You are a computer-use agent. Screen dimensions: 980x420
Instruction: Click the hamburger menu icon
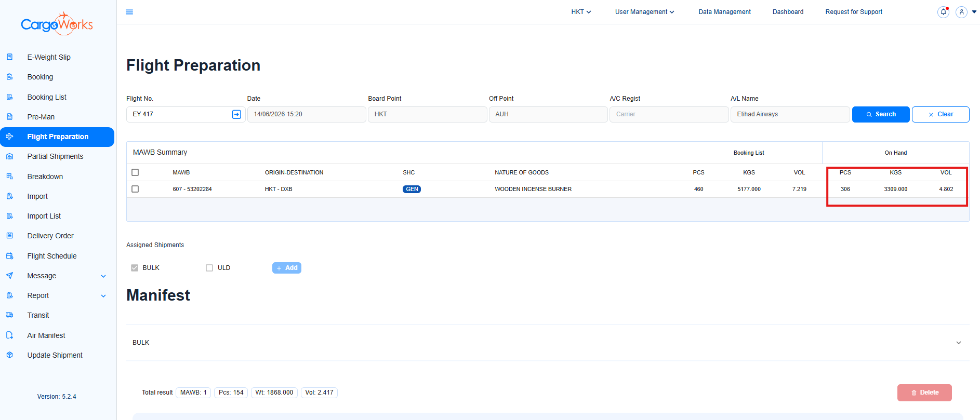click(129, 12)
